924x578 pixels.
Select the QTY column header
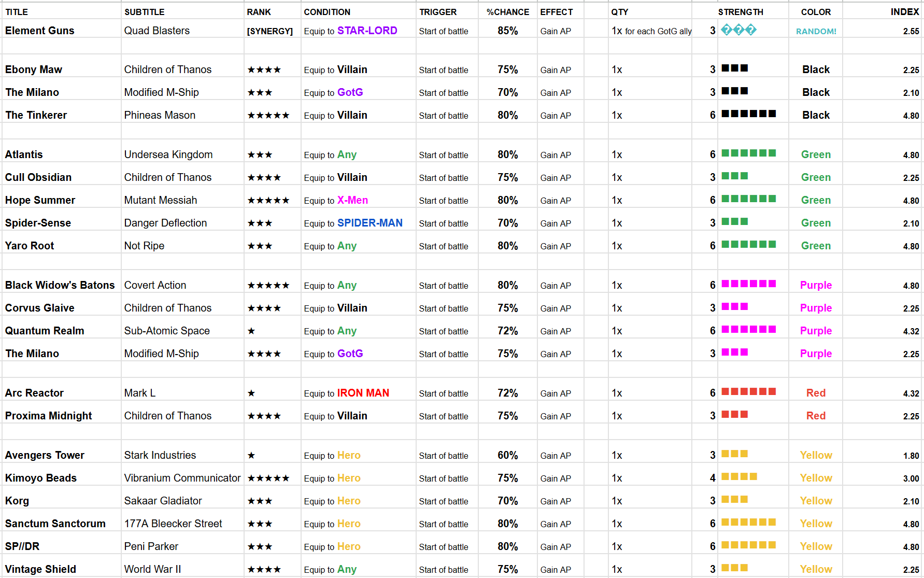pyautogui.click(x=620, y=12)
